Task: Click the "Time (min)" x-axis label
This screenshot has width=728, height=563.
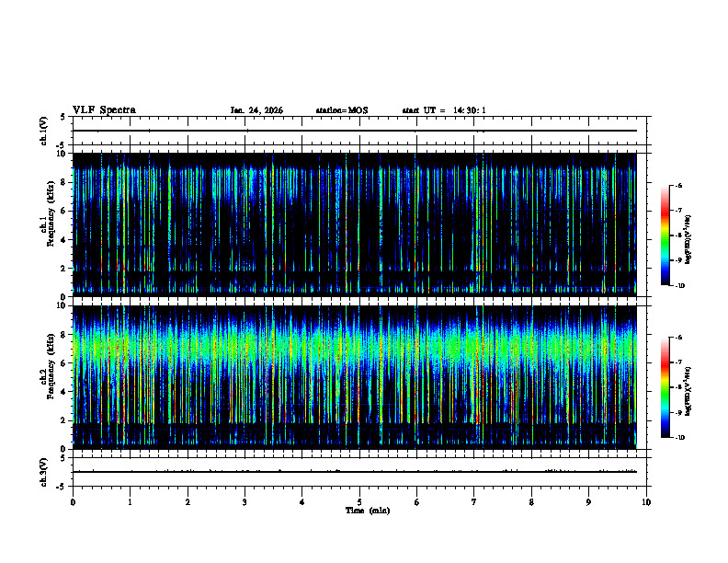Action: (368, 511)
